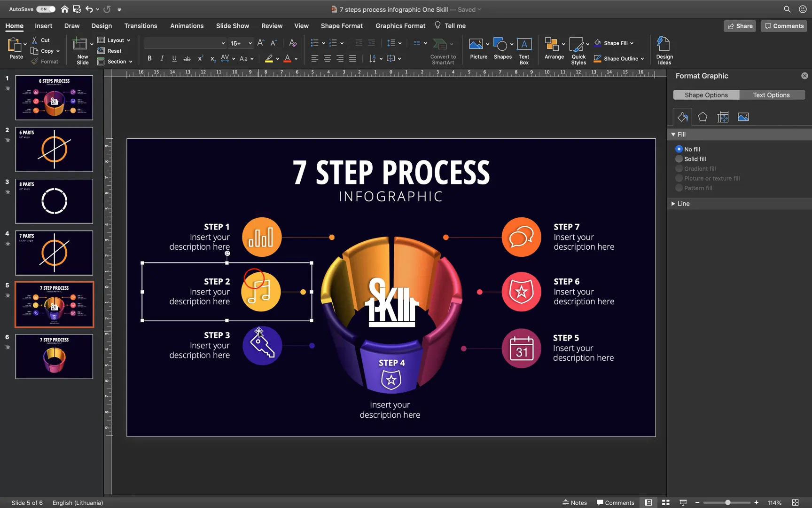Open Design Ideas from the ribbon
Image resolution: width=812 pixels, height=508 pixels.
[664, 49]
